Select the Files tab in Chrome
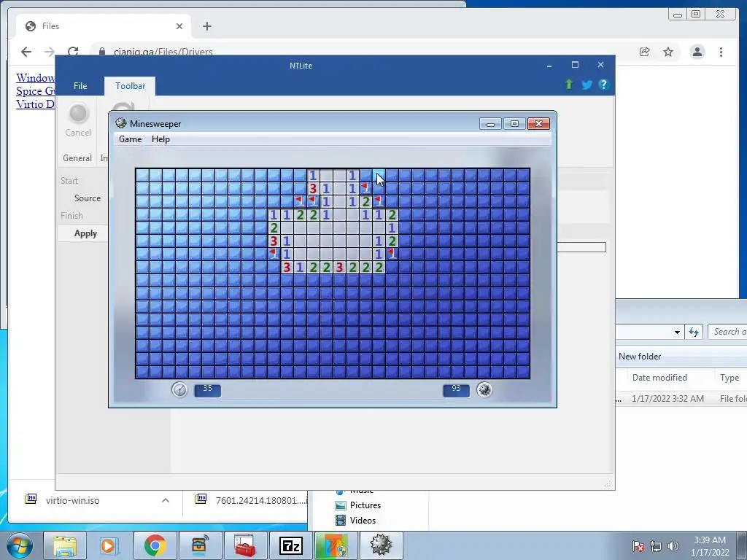747x560 pixels. (x=104, y=26)
